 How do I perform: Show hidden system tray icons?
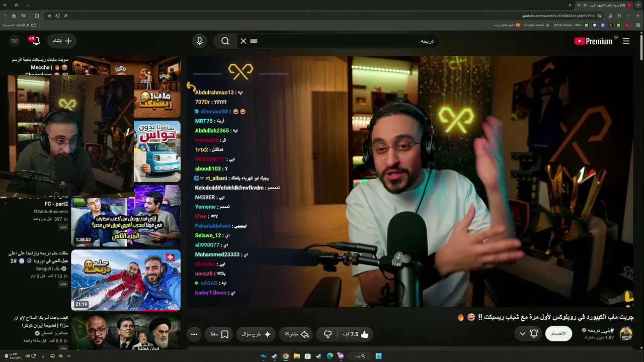pos(68,356)
